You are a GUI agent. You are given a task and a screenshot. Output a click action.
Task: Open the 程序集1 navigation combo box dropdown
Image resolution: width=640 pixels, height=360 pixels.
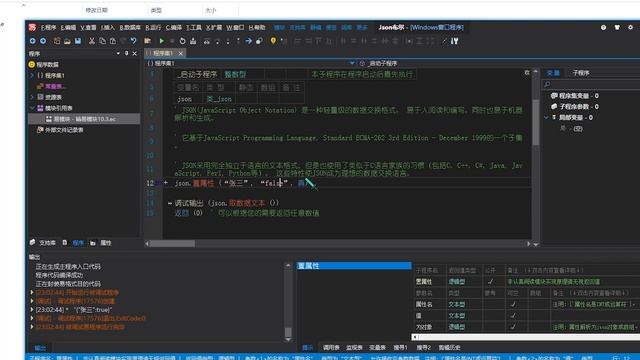(352, 63)
